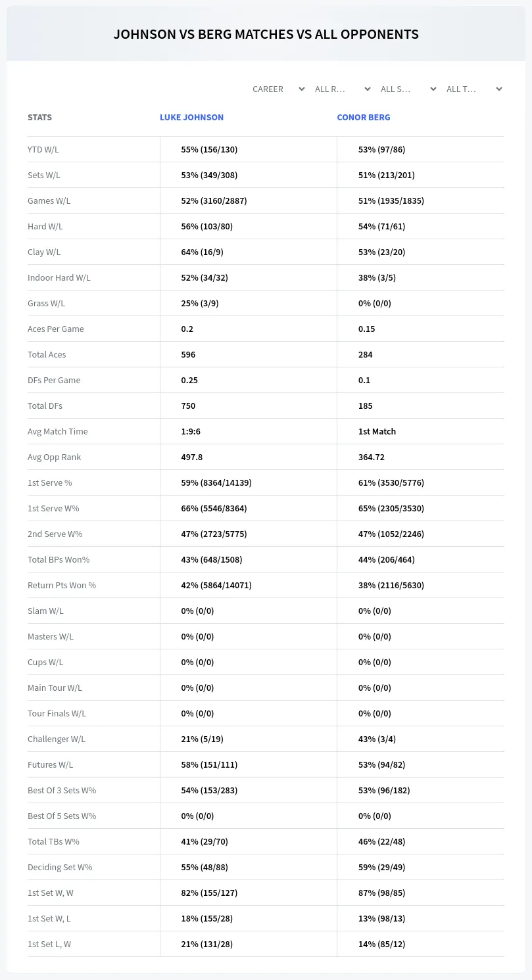Click Luke Johnson's Total Aces value 596
Image resolution: width=532 pixels, height=980 pixels.
tap(188, 354)
